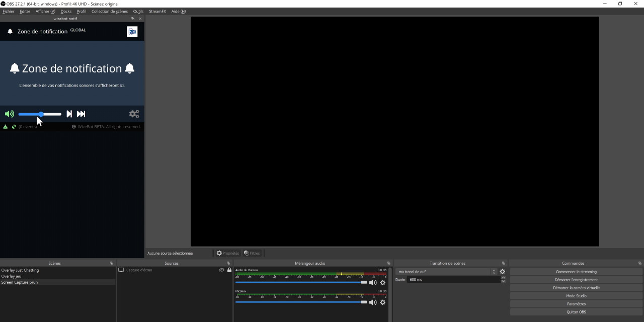Toggle visibility of Capture d'écran source

[221, 270]
